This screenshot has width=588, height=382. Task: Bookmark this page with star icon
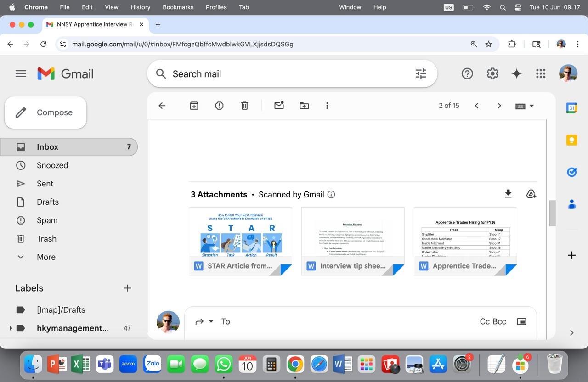pyautogui.click(x=489, y=44)
